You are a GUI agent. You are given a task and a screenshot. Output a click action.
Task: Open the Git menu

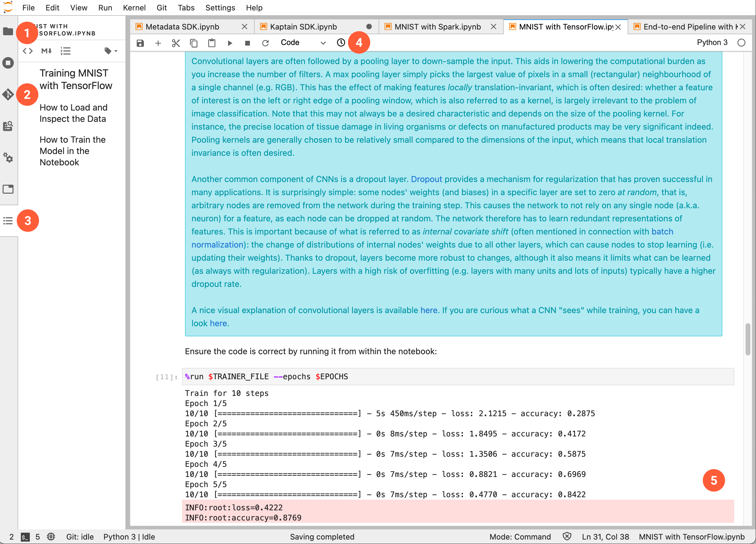pos(161,8)
